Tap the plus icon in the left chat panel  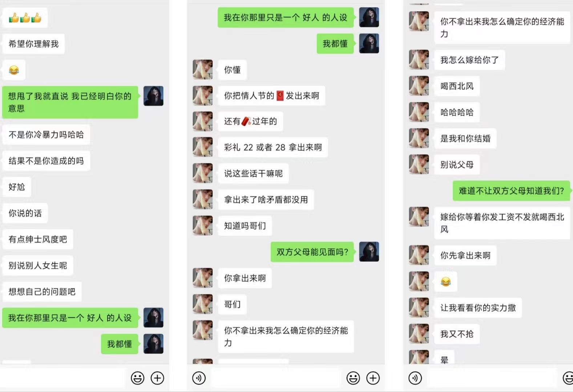tap(157, 378)
